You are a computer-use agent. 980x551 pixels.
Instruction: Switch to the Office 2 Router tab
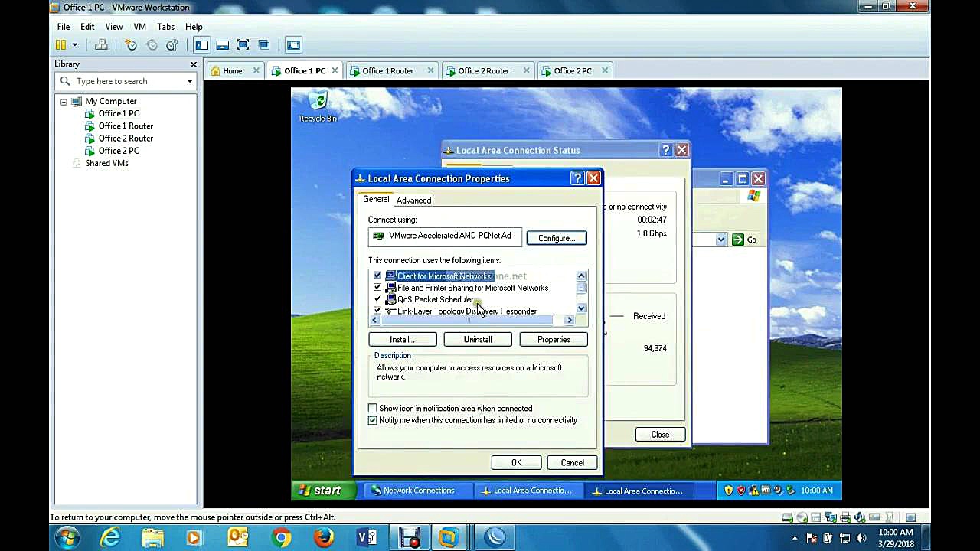483,71
